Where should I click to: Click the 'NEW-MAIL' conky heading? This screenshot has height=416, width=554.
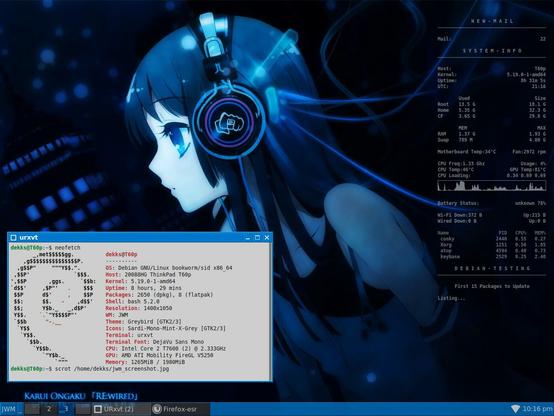(x=492, y=21)
